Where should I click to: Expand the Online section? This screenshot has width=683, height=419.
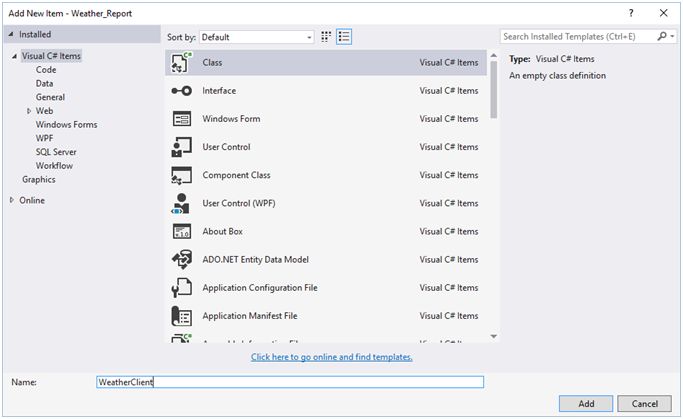[11, 200]
